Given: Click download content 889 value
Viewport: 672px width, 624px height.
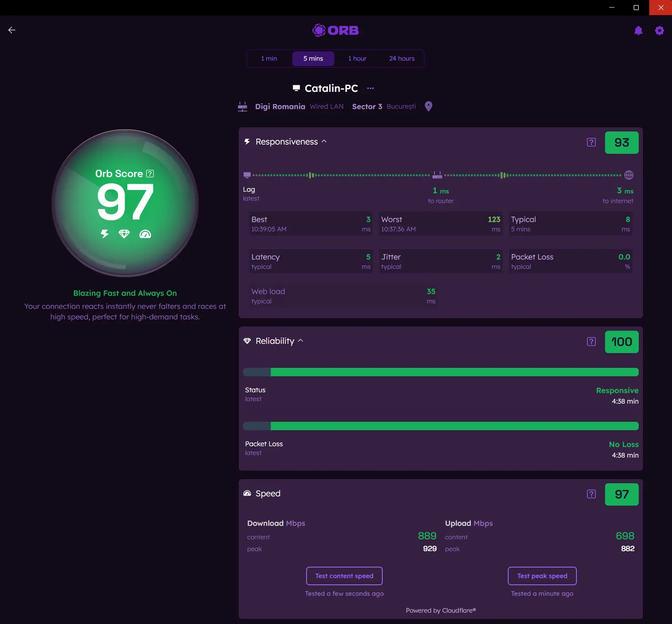Looking at the screenshot, I should [427, 536].
